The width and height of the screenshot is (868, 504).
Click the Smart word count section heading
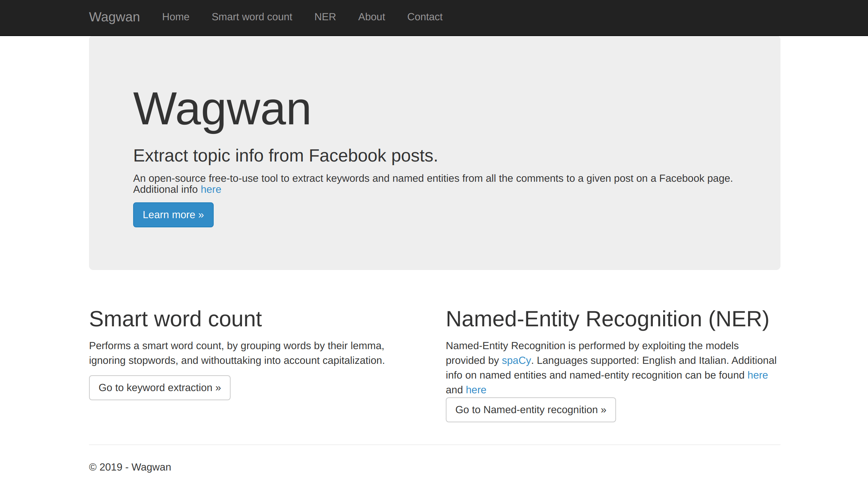tap(175, 319)
